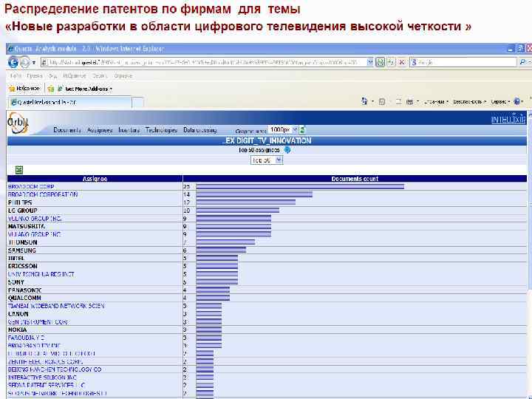Click the Assignee column header
532x399 pixels.
click(95, 179)
